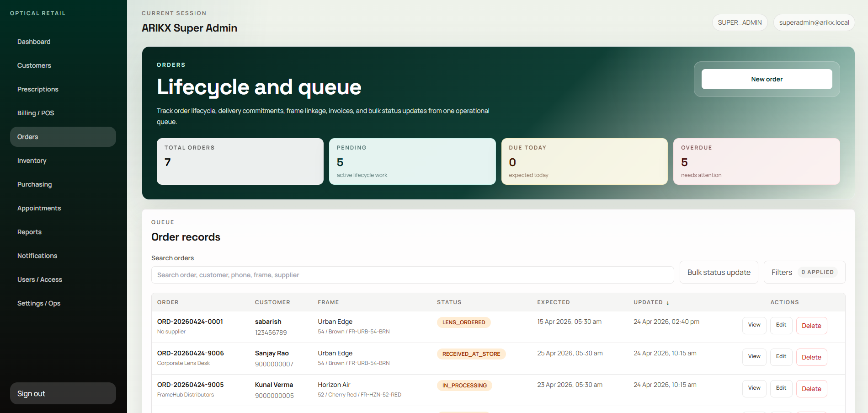The width and height of the screenshot is (868, 413).
Task: Click the Overdue stats card
Action: [756, 161]
